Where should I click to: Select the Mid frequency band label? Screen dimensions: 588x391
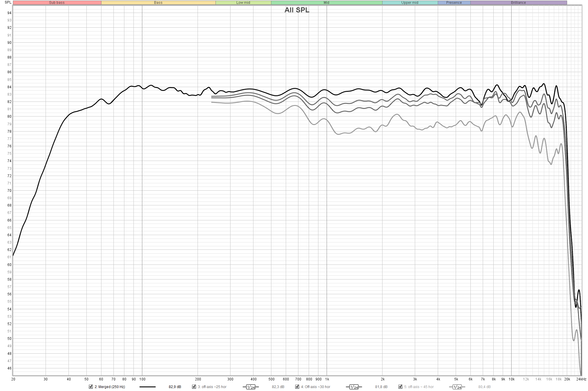[x=327, y=3]
